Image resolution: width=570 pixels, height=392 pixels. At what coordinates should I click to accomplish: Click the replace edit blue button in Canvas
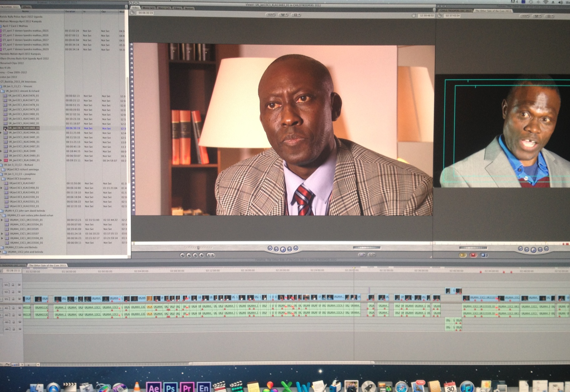click(x=484, y=255)
